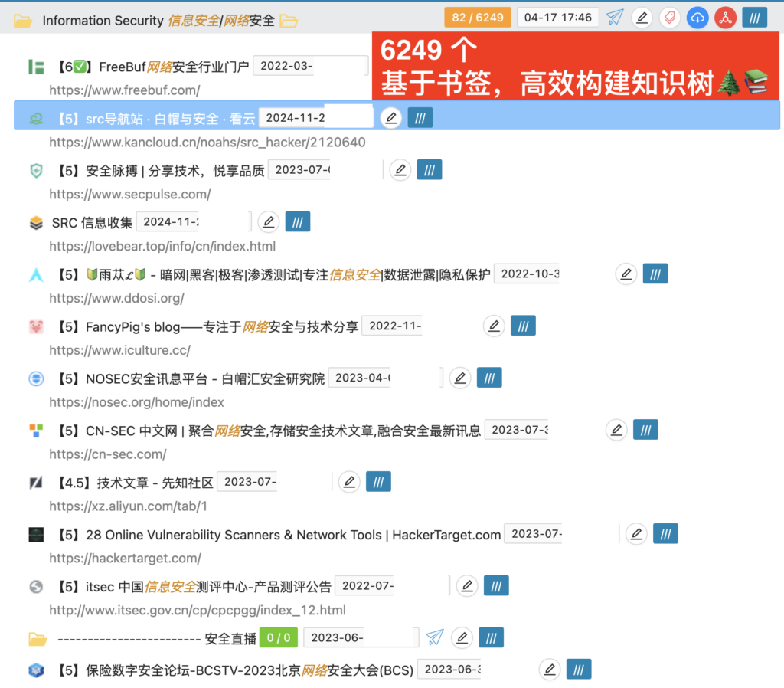Click the header pencil edit icon
784x688 pixels.
click(x=642, y=18)
